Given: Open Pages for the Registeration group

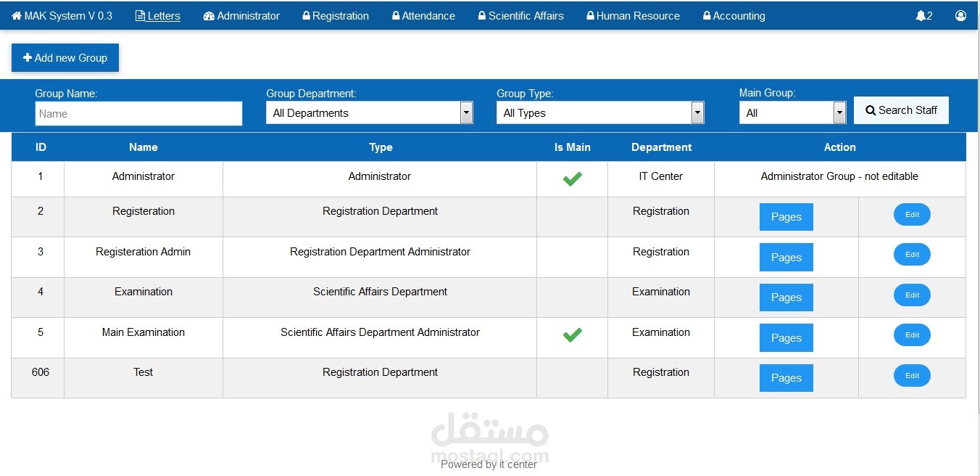Looking at the screenshot, I should tap(786, 217).
